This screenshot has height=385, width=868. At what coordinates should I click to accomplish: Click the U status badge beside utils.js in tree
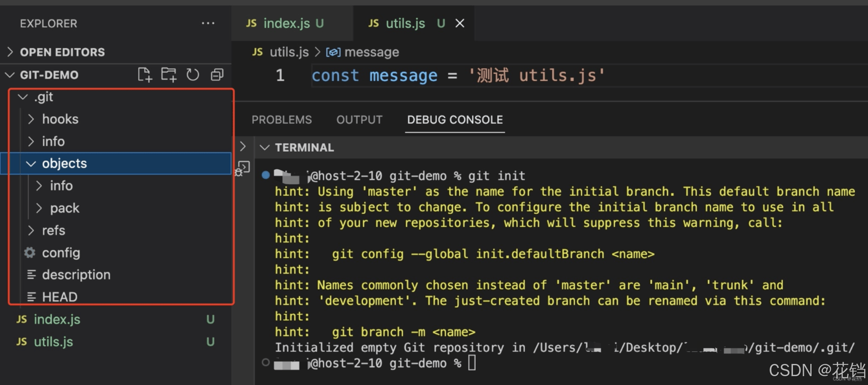point(210,342)
